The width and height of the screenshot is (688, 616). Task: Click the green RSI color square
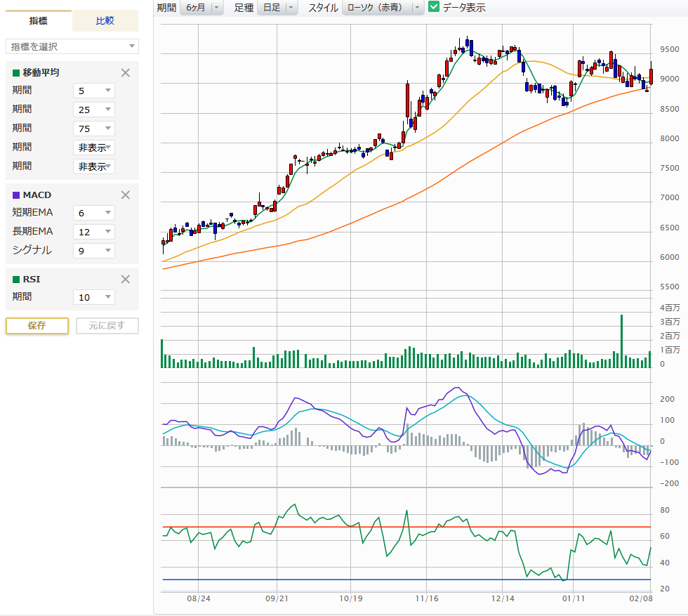pyautogui.click(x=16, y=279)
